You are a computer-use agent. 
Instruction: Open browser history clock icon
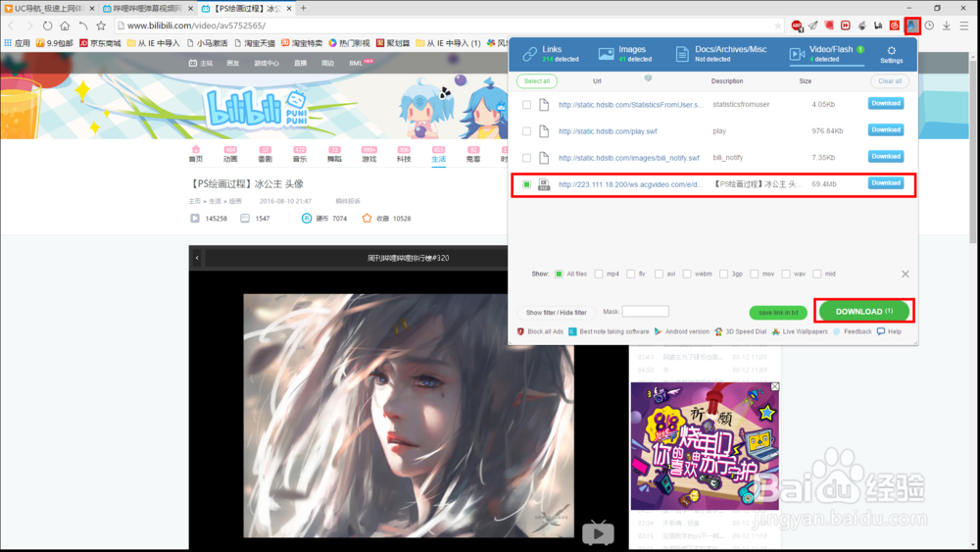pyautogui.click(x=929, y=25)
